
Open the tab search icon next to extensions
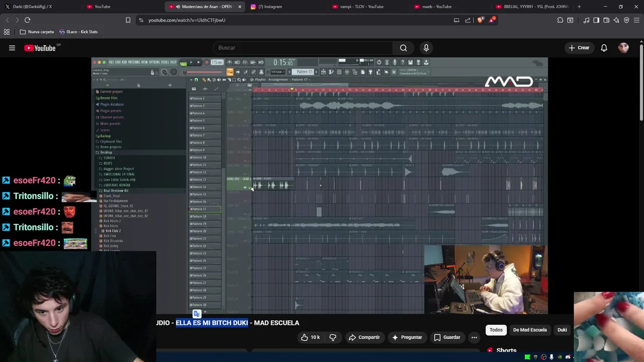point(570,20)
